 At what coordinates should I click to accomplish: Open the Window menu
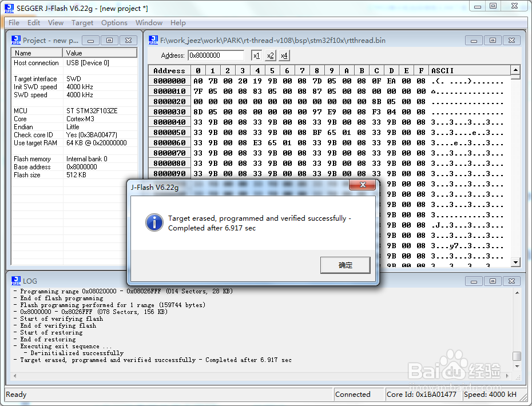[149, 23]
